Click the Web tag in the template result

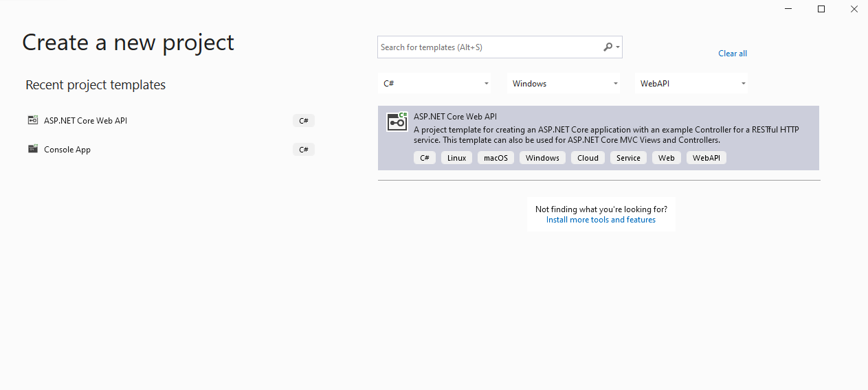666,158
